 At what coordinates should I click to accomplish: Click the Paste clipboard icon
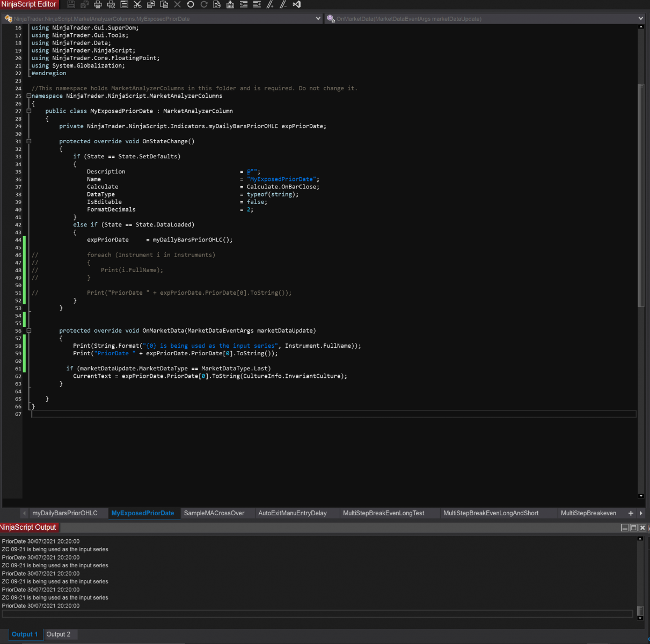tap(164, 4)
